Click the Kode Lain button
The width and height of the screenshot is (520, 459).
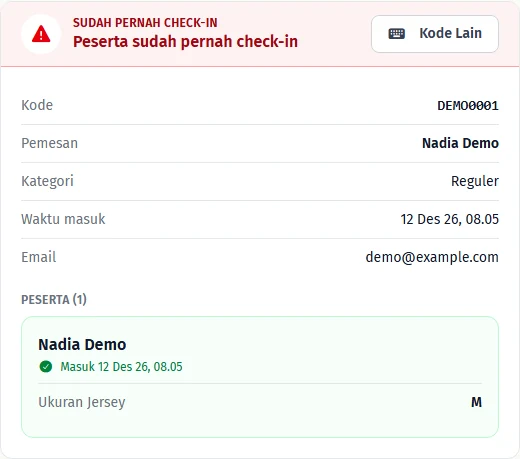[435, 34]
